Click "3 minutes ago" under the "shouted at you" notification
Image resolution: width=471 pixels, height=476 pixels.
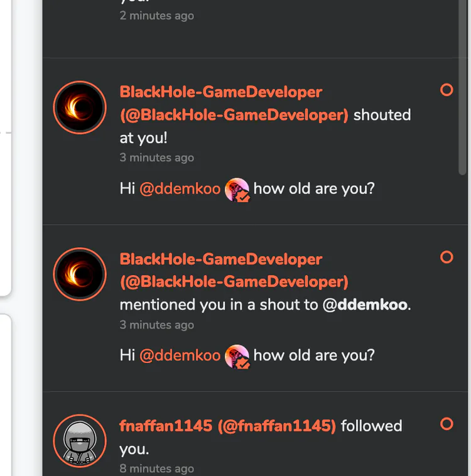pos(156,158)
